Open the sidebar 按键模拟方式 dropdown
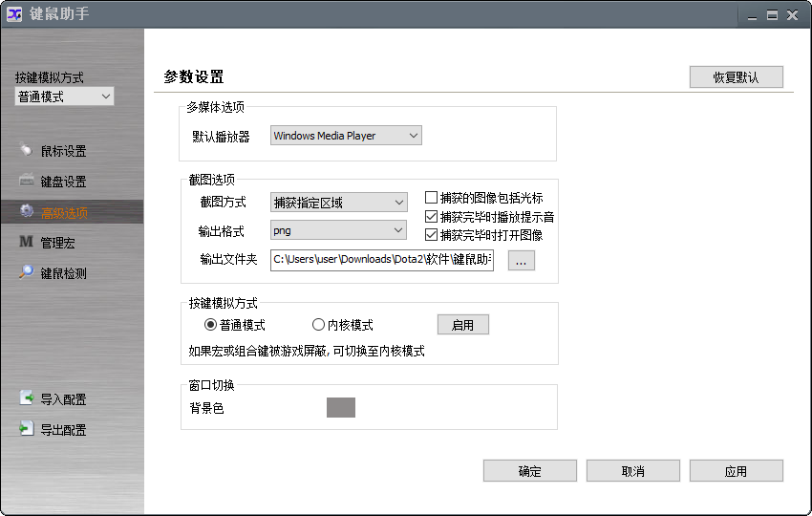This screenshot has height=516, width=812. pyautogui.click(x=64, y=97)
